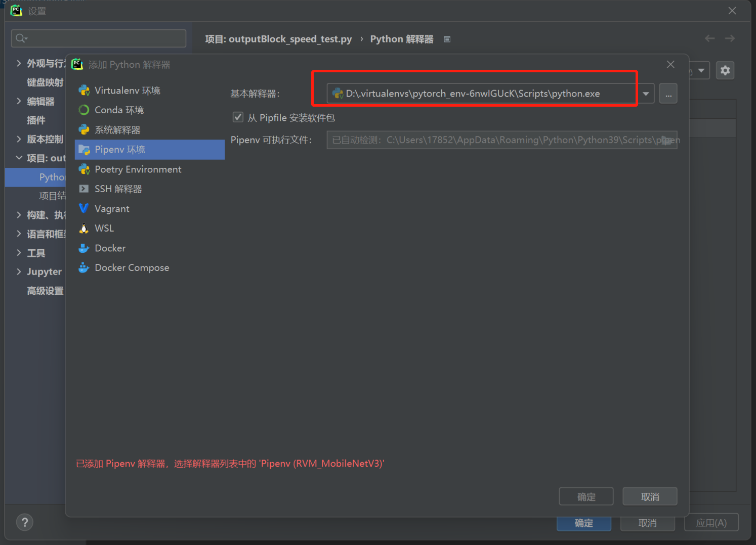Click the 基本解释器 path field
756x545 pixels.
click(x=482, y=94)
